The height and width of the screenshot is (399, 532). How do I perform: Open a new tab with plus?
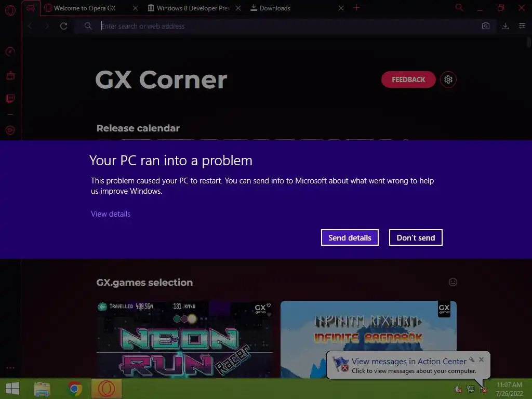[356, 8]
